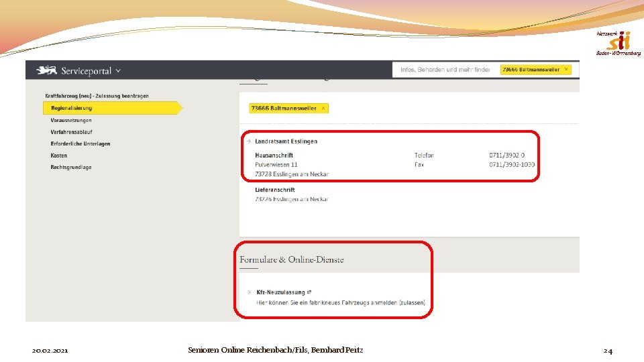The height and width of the screenshot is (362, 644).
Task: Click '73728 Esslingen am Neckar' text
Action: (292, 174)
